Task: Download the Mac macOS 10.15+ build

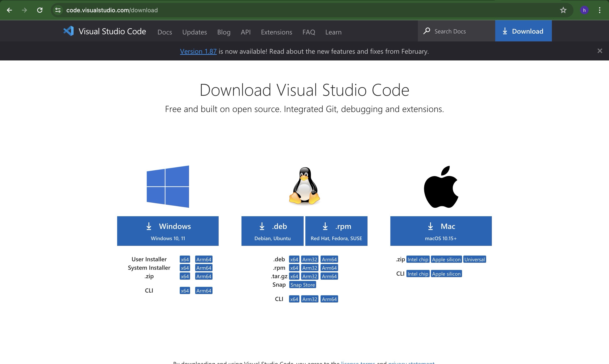Action: [441, 231]
